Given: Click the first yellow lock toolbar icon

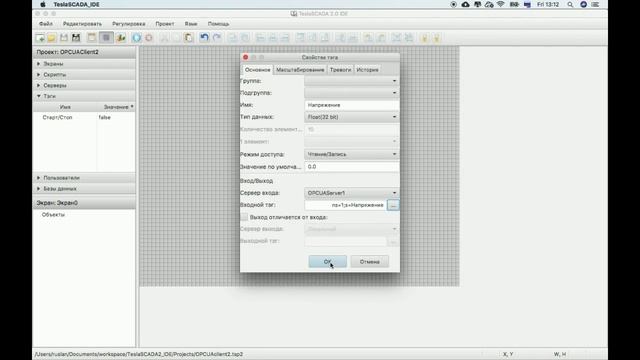Looking at the screenshot, I should click(x=424, y=38).
